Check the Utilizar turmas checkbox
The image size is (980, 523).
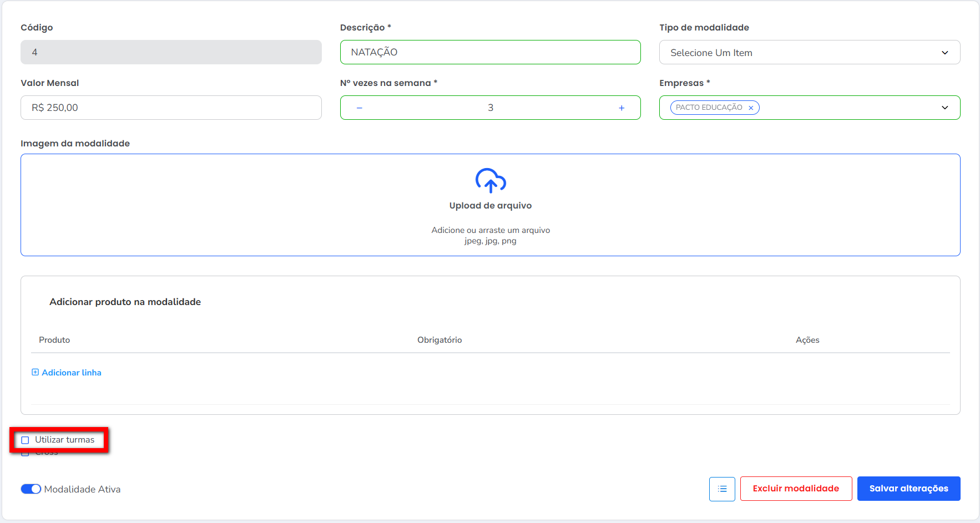point(26,440)
